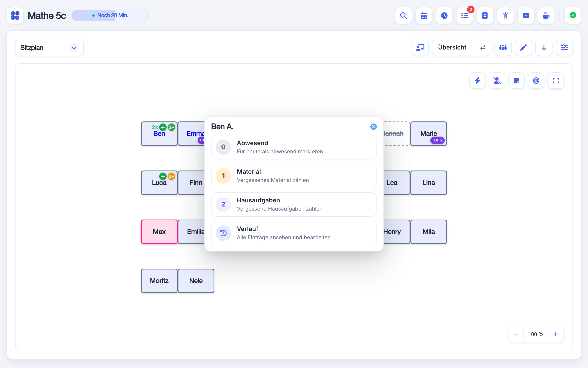
Task: Select the Luca seat card
Action: pyautogui.click(x=159, y=183)
